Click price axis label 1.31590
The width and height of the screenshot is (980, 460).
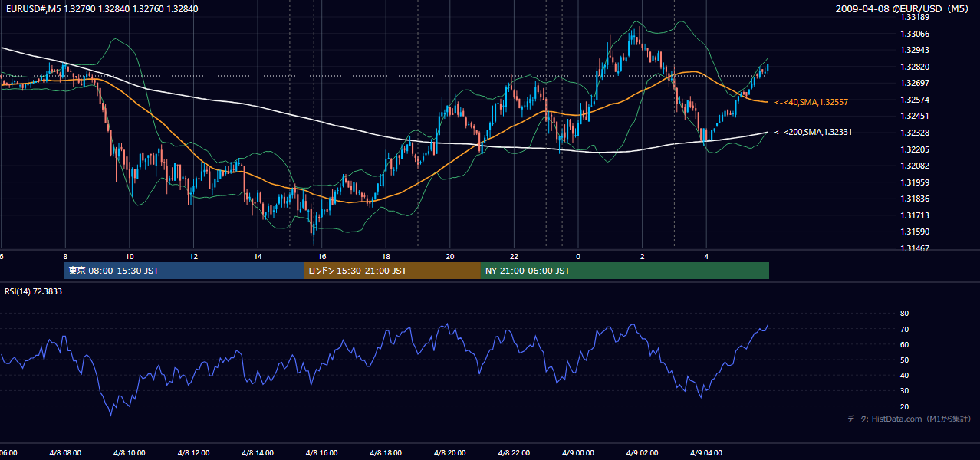tap(916, 232)
